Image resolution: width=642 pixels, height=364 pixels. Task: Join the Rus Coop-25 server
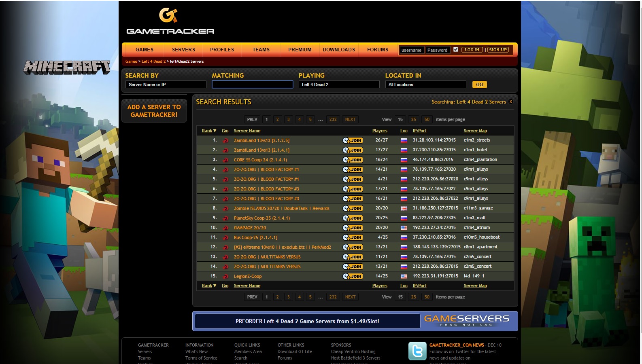353,237
